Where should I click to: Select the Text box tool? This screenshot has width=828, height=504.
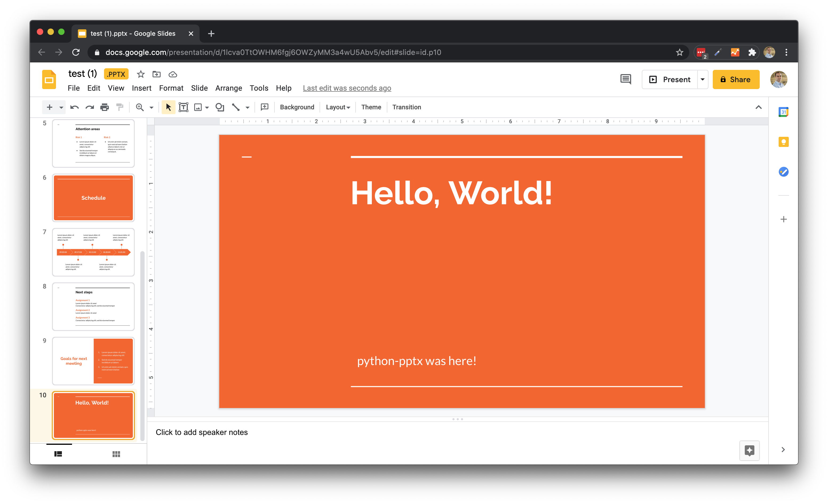click(x=184, y=107)
